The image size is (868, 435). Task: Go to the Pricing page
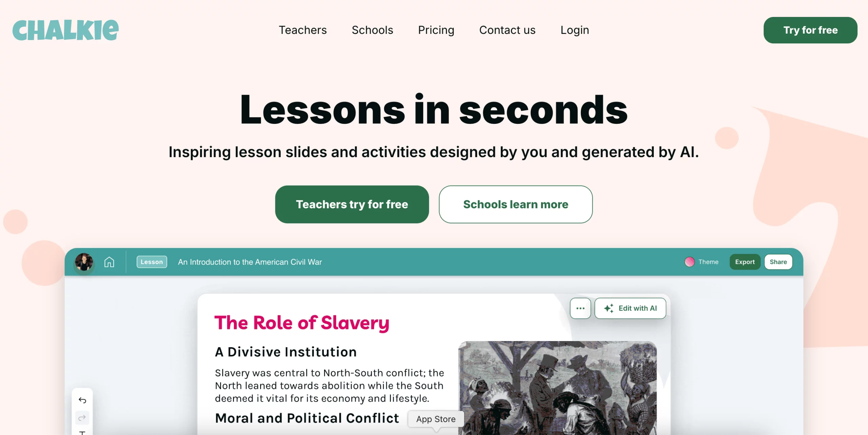(436, 30)
